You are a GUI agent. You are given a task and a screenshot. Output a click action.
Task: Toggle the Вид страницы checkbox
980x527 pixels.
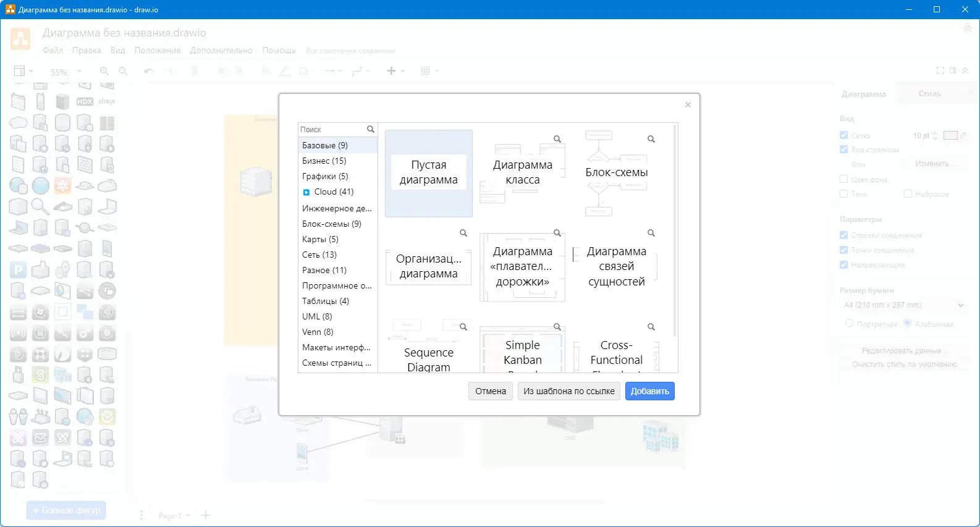click(843, 150)
